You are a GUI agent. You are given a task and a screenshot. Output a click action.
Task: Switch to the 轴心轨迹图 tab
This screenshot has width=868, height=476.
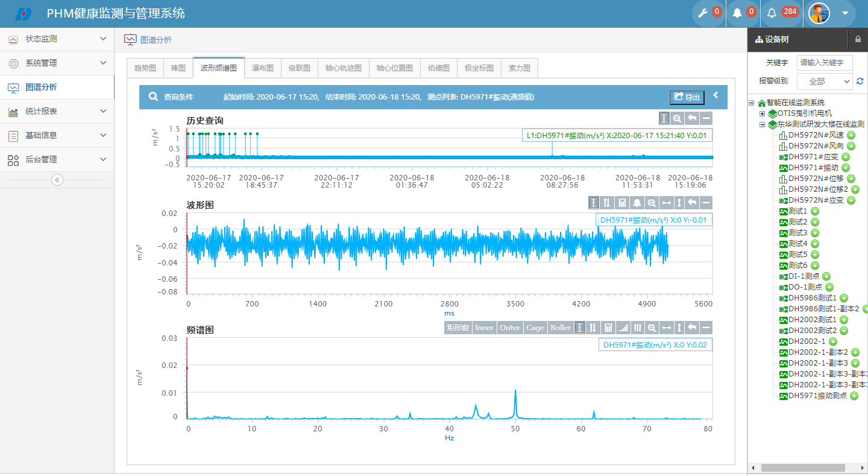pos(344,68)
